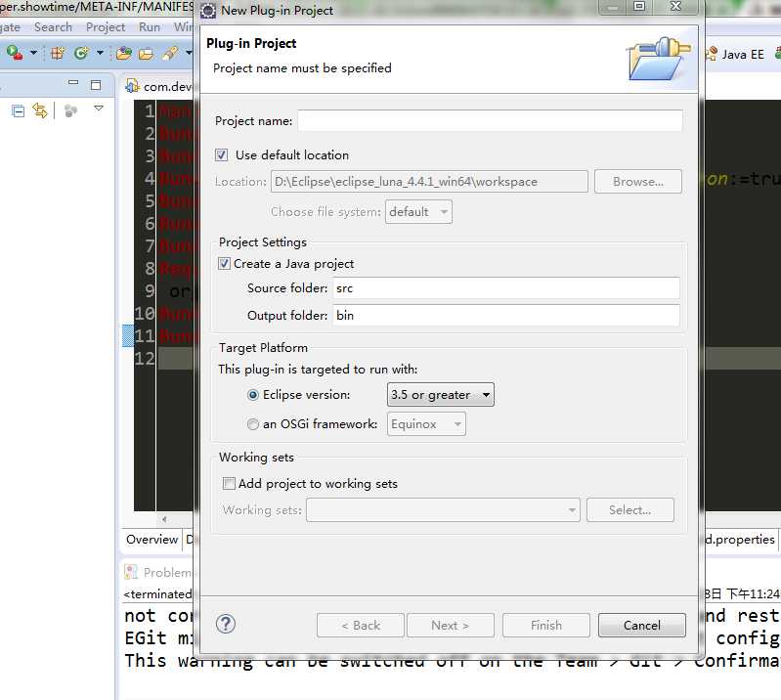
Task: Click the working sets Select... button
Action: click(630, 510)
